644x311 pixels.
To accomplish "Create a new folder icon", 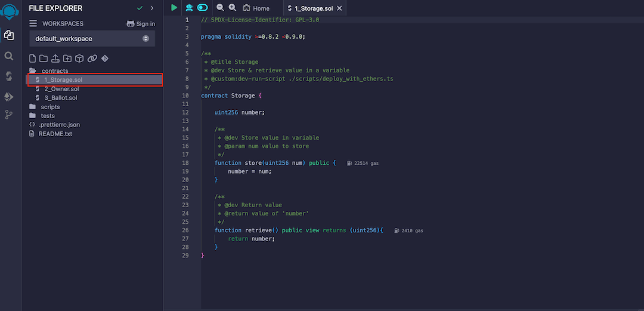I will [x=44, y=58].
